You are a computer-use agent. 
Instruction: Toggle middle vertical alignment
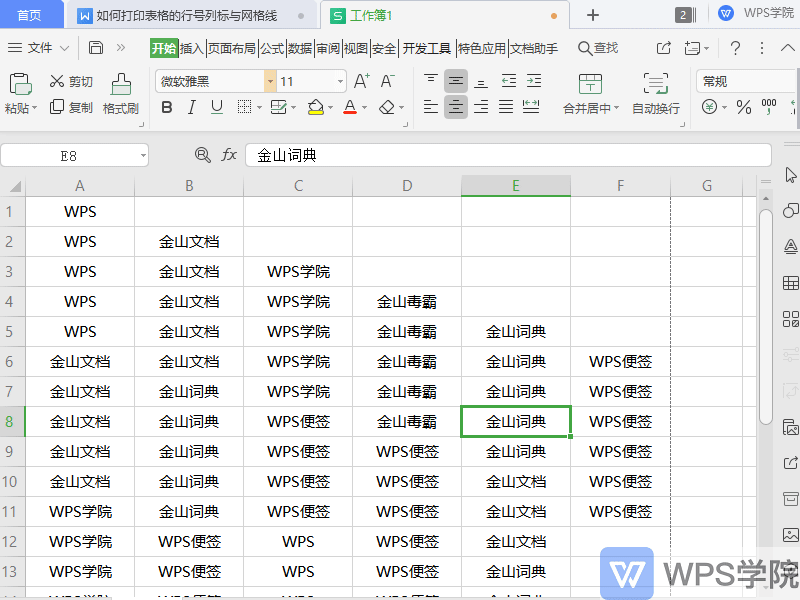pyautogui.click(x=456, y=81)
